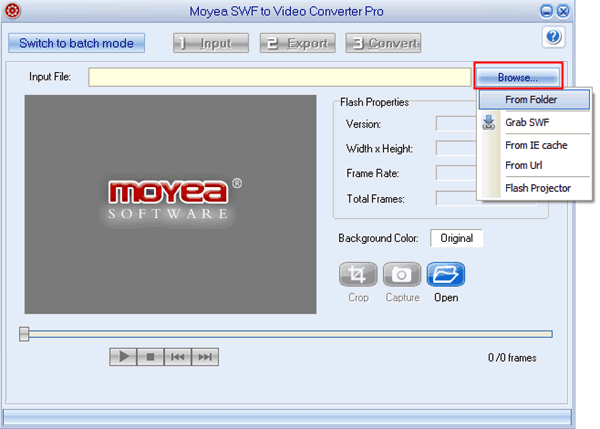Select From Url option

coord(536,165)
